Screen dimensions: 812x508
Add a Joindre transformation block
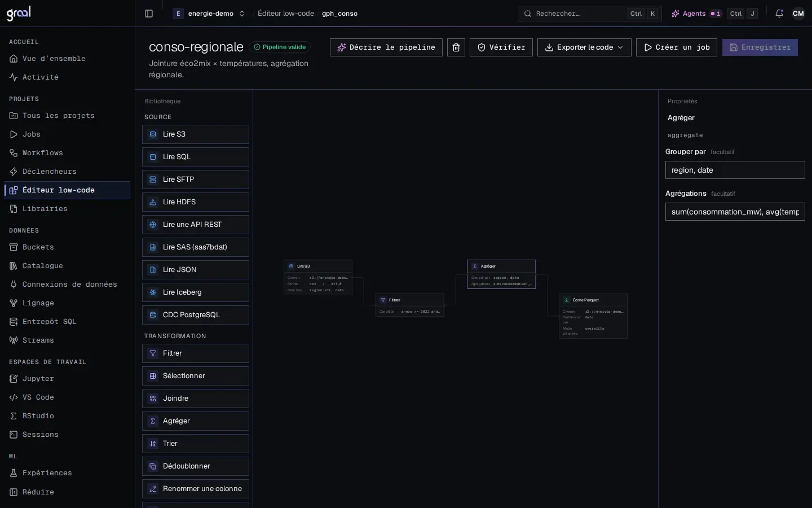tap(196, 398)
